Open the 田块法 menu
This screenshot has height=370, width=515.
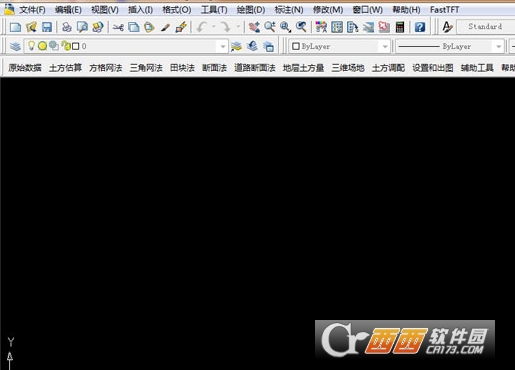click(182, 68)
